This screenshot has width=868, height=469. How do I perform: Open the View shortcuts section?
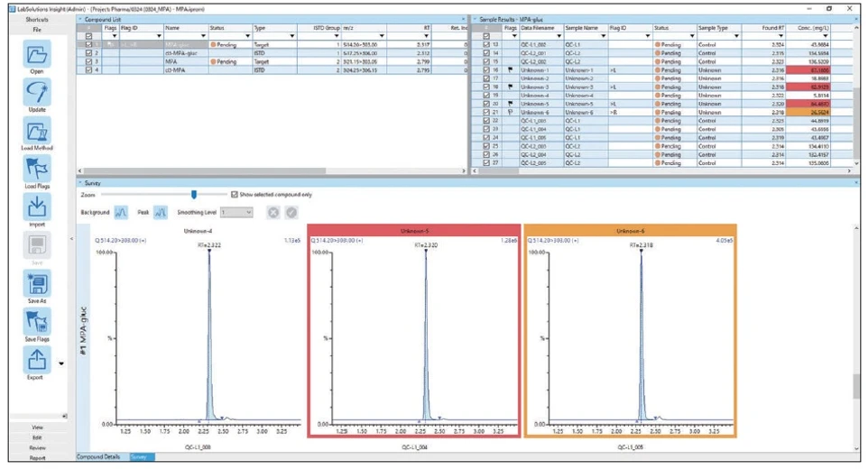(37, 427)
